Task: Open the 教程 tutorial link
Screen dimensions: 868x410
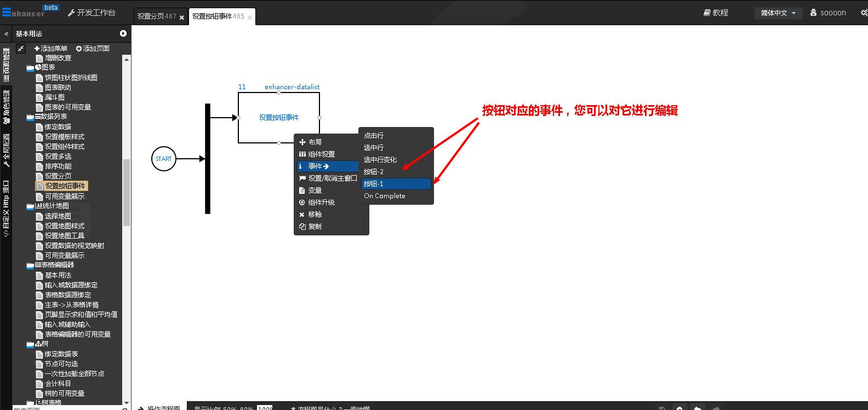Action: coord(716,13)
